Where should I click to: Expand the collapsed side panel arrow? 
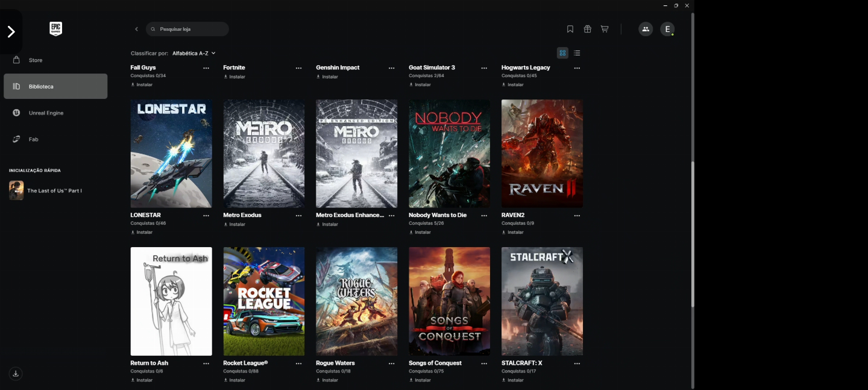coord(11,32)
